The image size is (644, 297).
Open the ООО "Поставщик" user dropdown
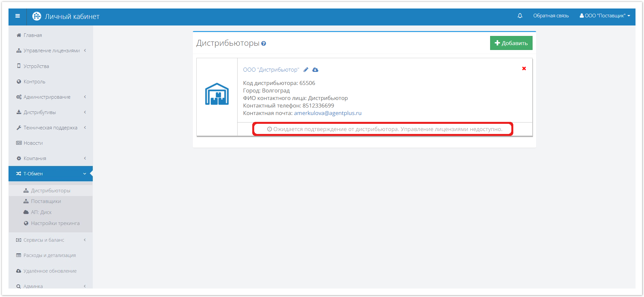[x=605, y=16]
